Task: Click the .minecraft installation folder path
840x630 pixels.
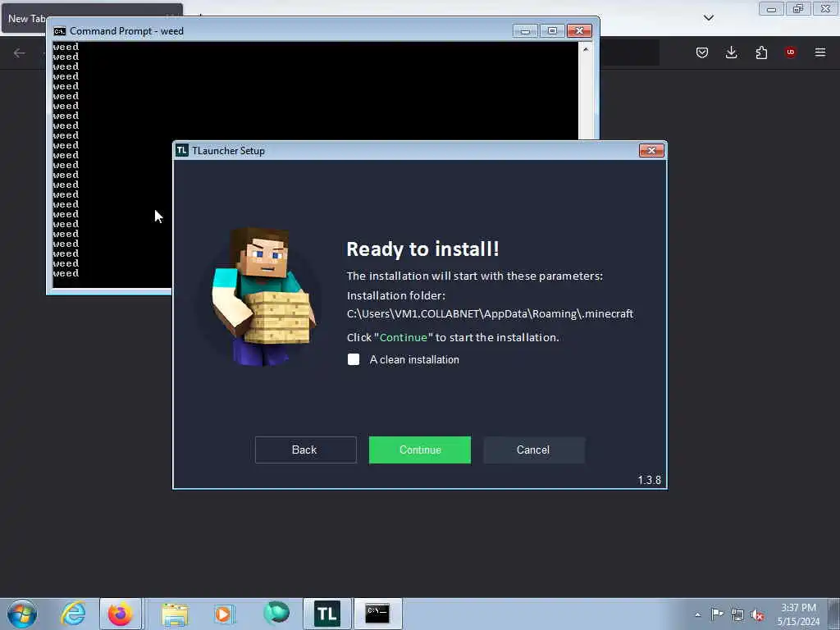Action: tap(490, 313)
